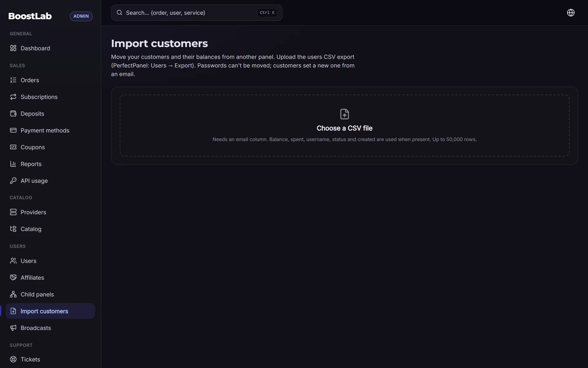Click the search magnifier icon
Image resolution: width=588 pixels, height=368 pixels.
(119, 13)
